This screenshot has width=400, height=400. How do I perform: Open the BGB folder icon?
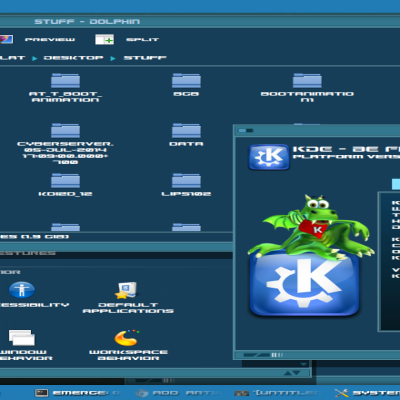[x=186, y=80]
